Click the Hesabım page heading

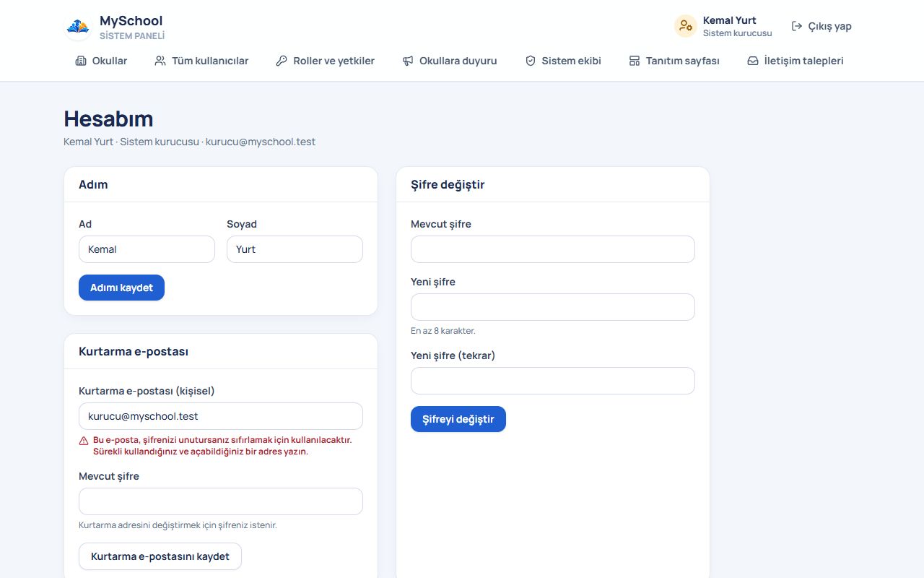pos(108,118)
